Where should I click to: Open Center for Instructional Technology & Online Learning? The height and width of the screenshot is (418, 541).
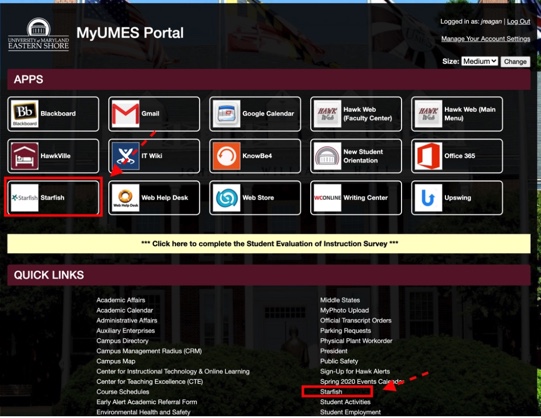click(173, 371)
